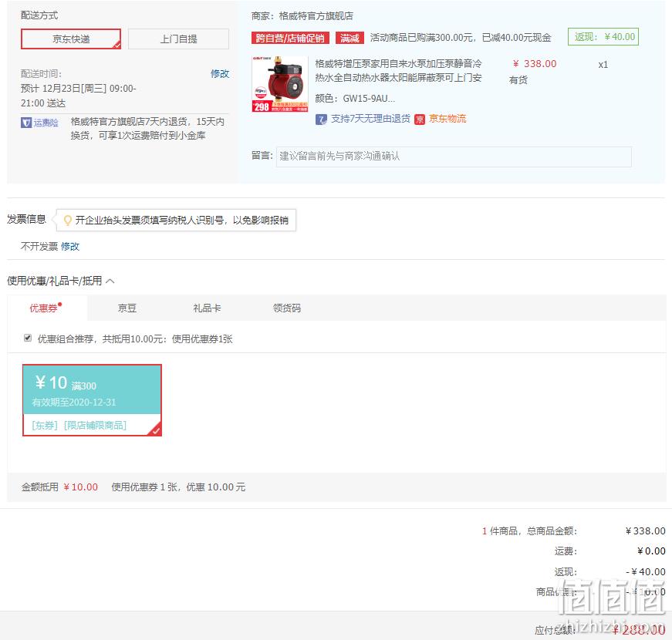
Task: Modify delivery time via 修改 link
Action: point(220,74)
